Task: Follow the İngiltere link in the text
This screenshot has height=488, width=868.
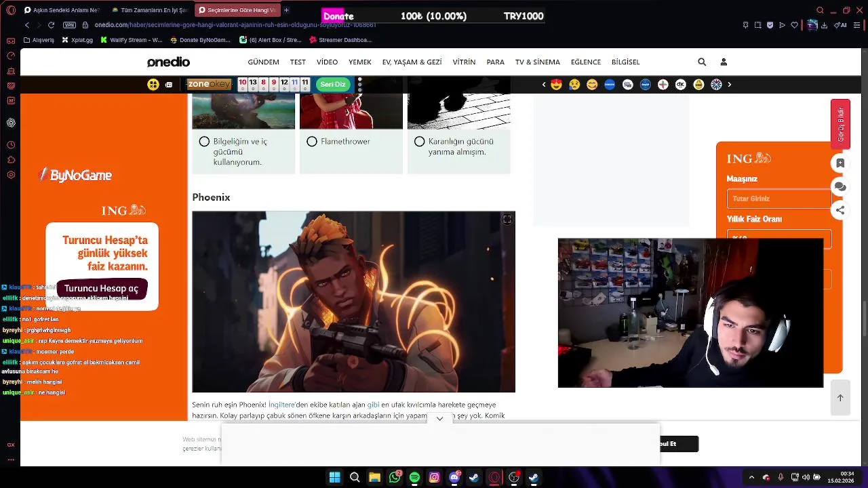Action: [282, 405]
